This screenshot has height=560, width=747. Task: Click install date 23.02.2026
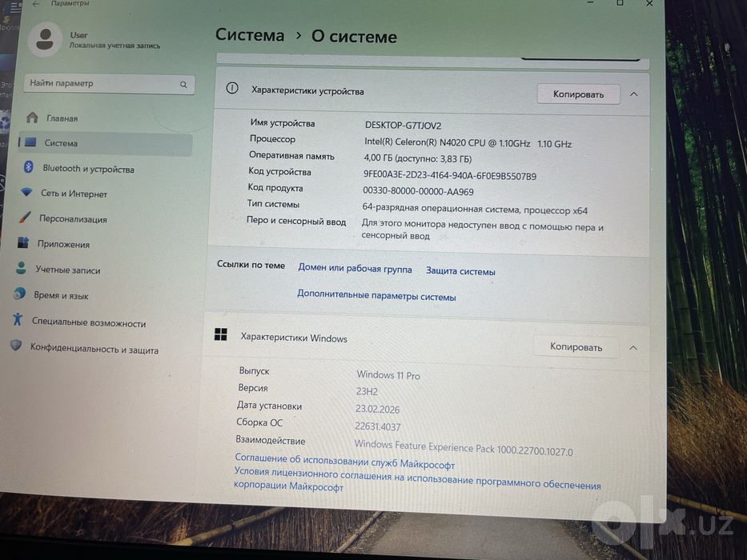[x=377, y=409]
